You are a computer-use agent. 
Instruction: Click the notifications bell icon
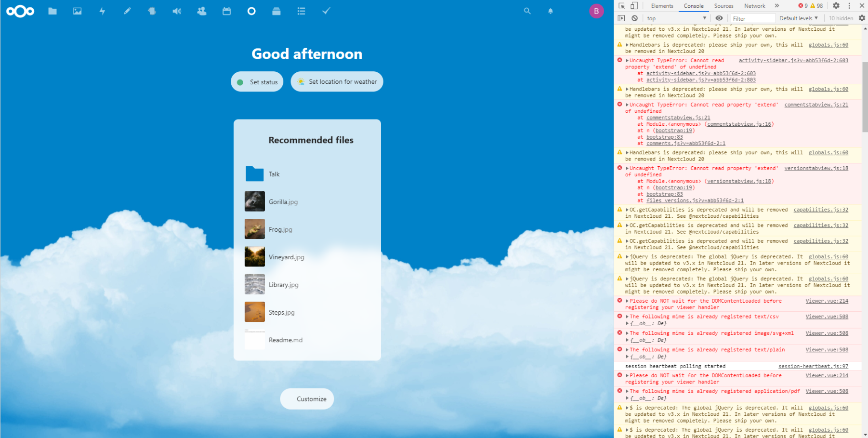pos(551,11)
